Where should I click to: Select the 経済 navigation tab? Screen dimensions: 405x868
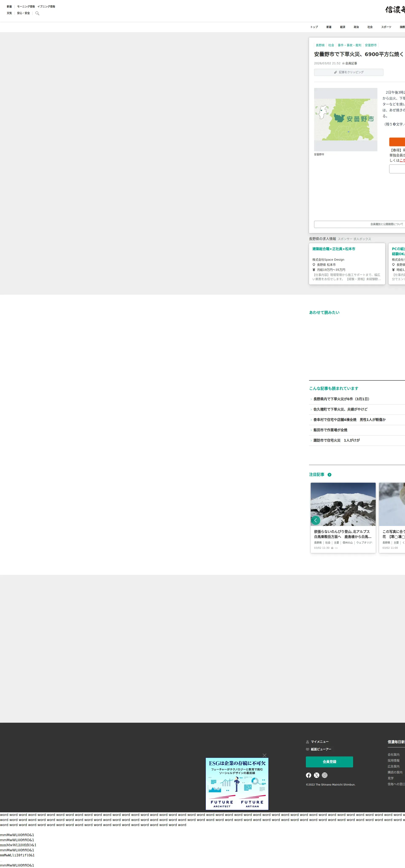point(342,27)
